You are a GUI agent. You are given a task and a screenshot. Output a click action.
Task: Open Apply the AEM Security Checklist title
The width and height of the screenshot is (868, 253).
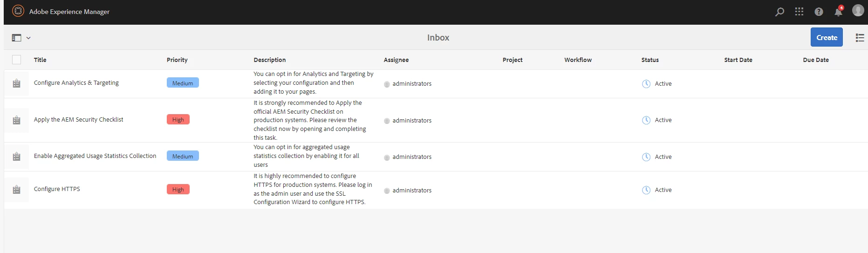point(79,119)
